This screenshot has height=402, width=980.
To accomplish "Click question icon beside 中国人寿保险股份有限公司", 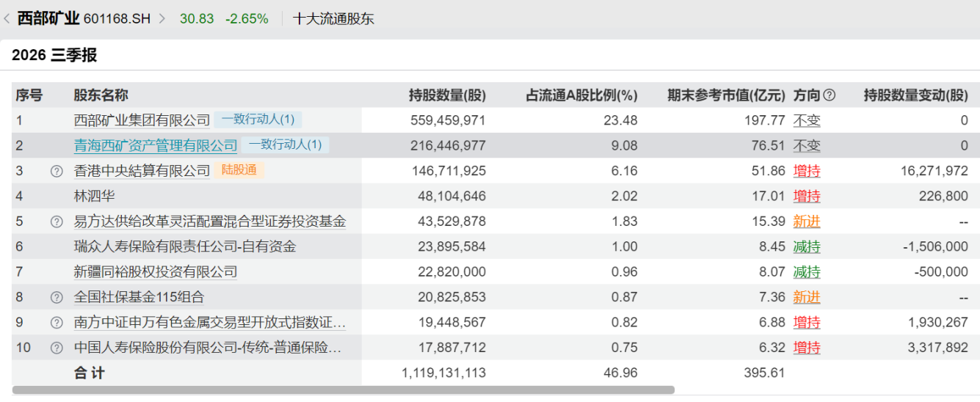I will [57, 348].
